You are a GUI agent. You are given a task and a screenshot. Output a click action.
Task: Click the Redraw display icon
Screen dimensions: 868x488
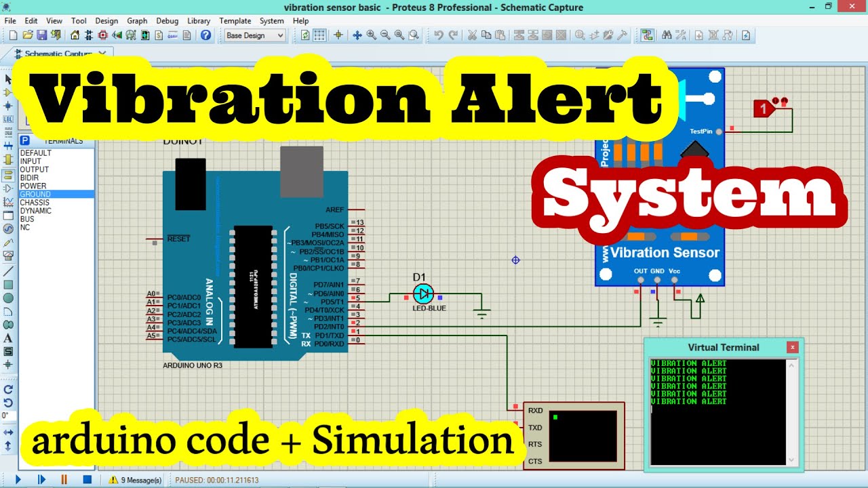[x=305, y=35]
